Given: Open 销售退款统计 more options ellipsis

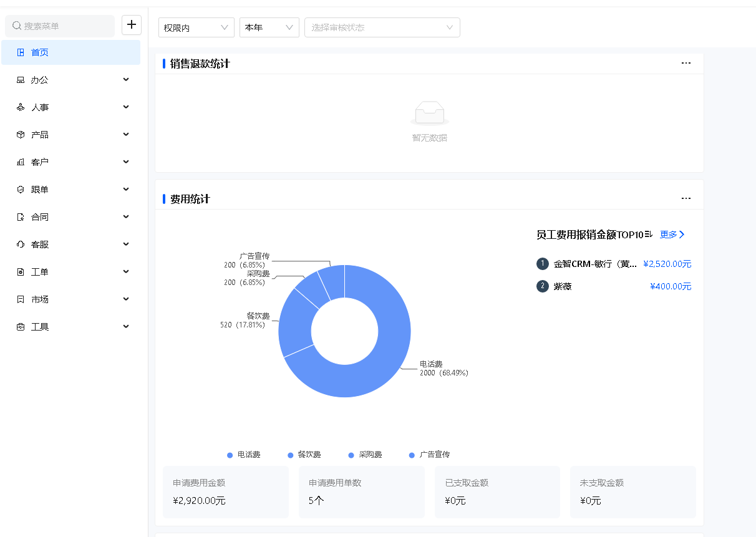Looking at the screenshot, I should 686,63.
